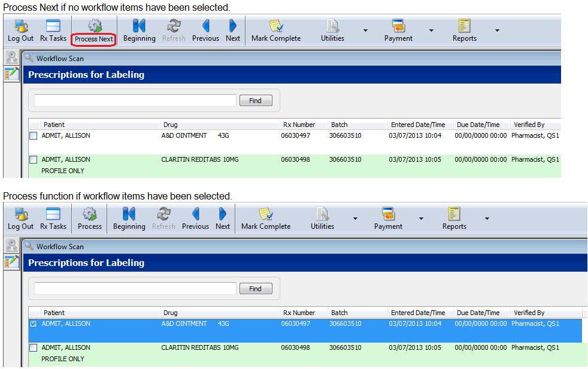Screen dimensions: 588x369
Task: Jump to Beginning right of Process Next
Action: point(139,31)
